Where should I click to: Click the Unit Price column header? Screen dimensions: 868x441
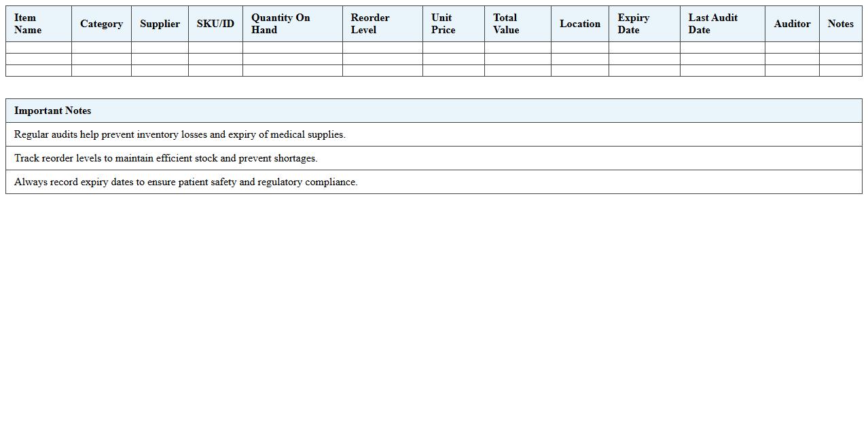click(443, 24)
